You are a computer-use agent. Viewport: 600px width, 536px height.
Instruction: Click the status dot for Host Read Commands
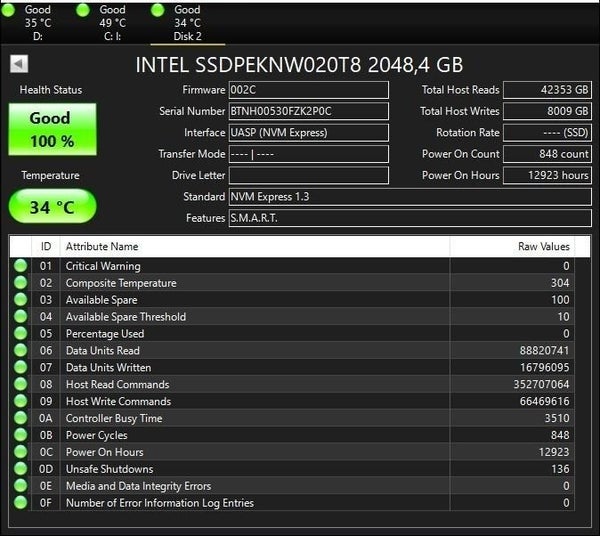point(21,384)
